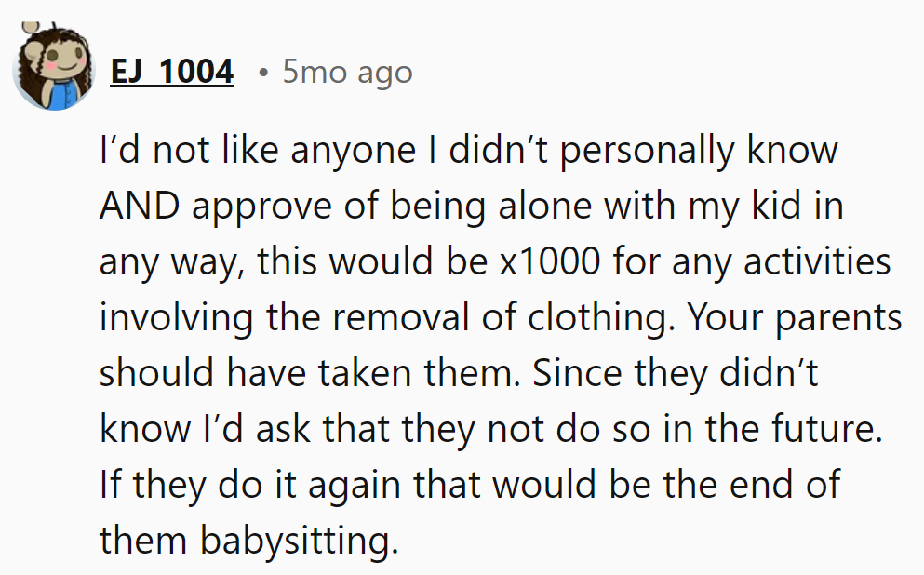Click the "5mo ago" timestamp
The width and height of the screenshot is (924, 575).
tap(347, 72)
